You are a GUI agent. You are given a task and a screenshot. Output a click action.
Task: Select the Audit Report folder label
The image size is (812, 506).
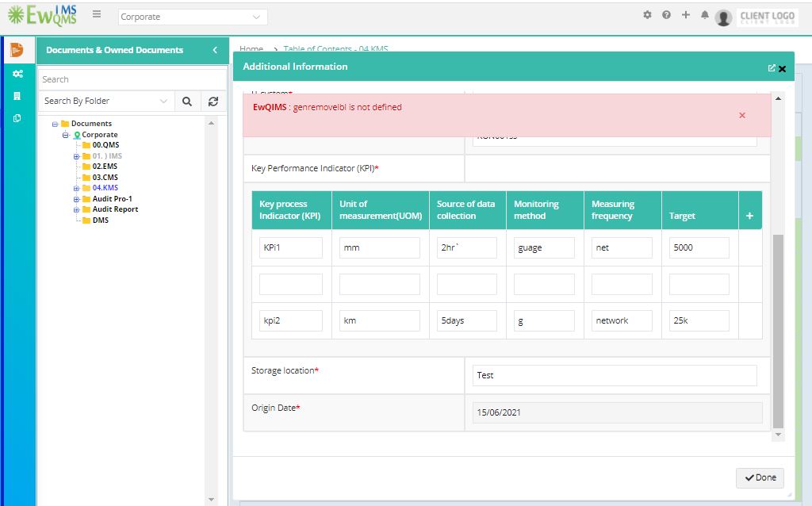(115, 209)
